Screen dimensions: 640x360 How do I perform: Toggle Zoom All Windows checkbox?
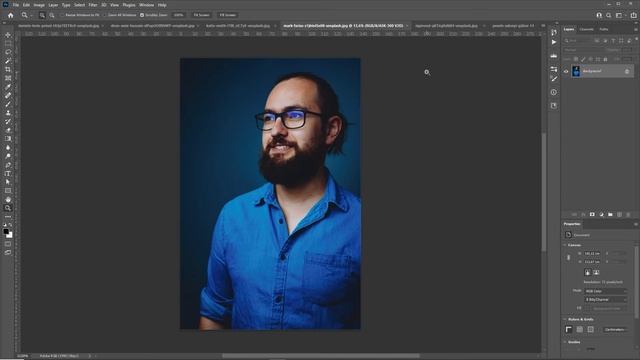tap(105, 15)
